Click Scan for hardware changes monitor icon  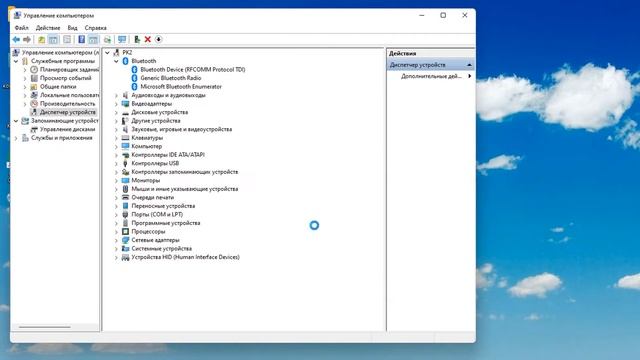(x=122, y=40)
